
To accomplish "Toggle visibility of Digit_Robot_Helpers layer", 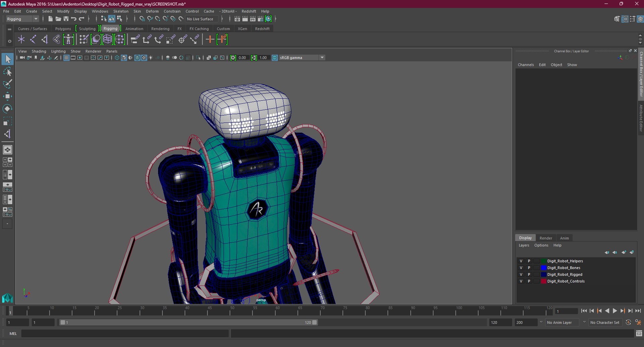I will pos(521,261).
